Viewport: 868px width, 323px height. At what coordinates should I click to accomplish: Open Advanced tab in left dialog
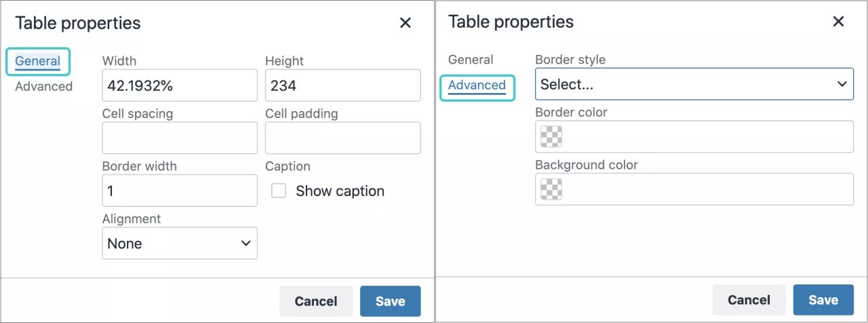[44, 86]
